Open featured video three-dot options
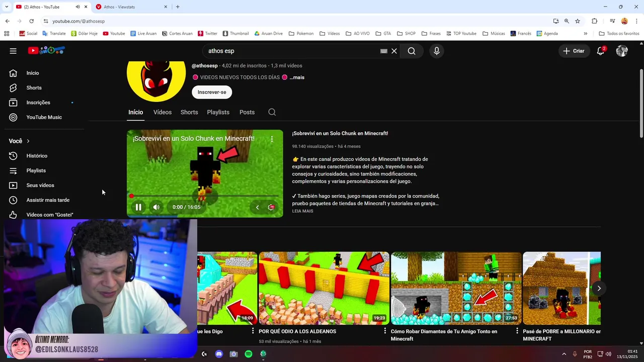 [272, 139]
